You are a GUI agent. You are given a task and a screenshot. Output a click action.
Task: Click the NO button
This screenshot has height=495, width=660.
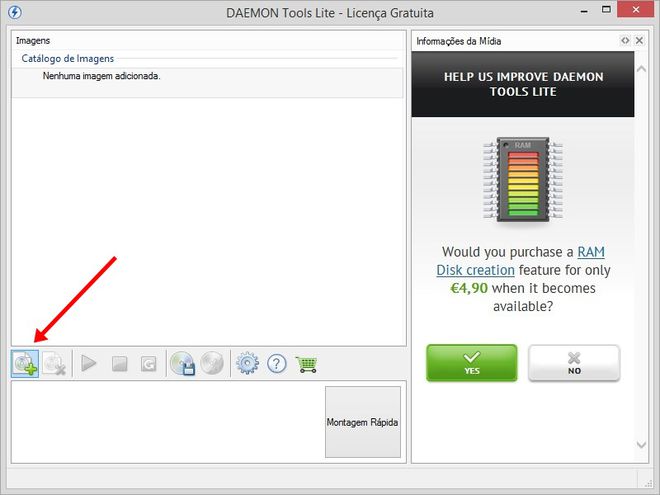coord(574,363)
